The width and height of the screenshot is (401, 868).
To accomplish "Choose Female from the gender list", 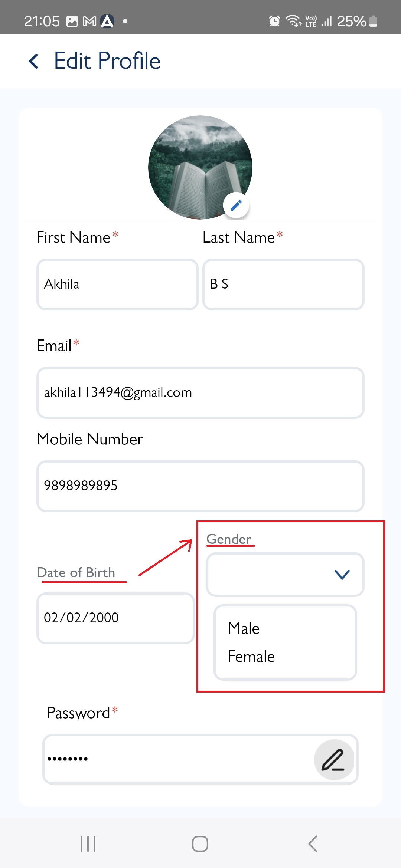I will 251,657.
